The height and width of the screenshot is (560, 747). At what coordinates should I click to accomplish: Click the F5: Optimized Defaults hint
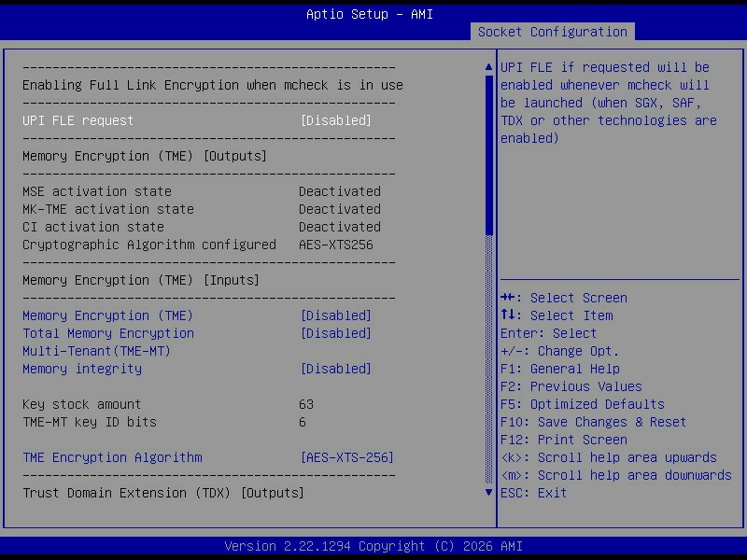point(582,404)
